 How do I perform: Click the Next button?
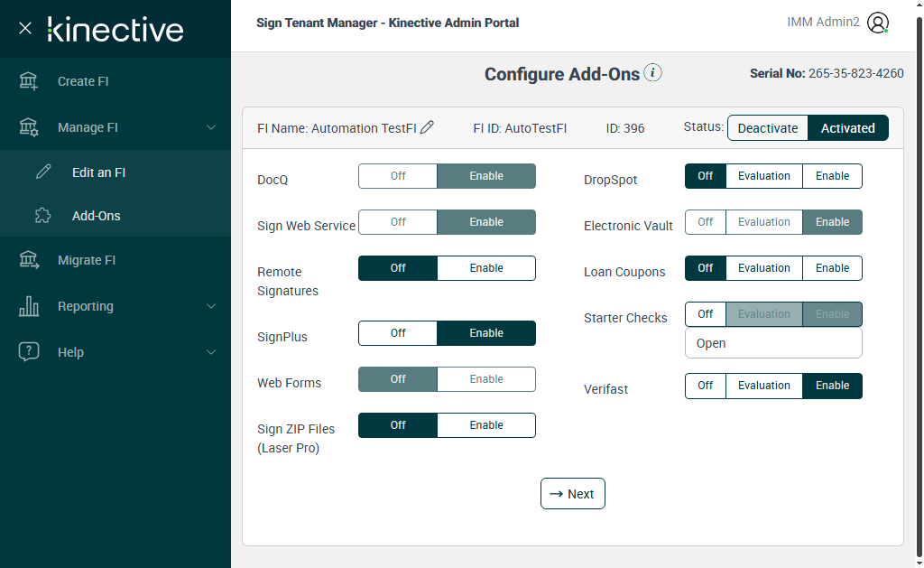pyautogui.click(x=572, y=494)
